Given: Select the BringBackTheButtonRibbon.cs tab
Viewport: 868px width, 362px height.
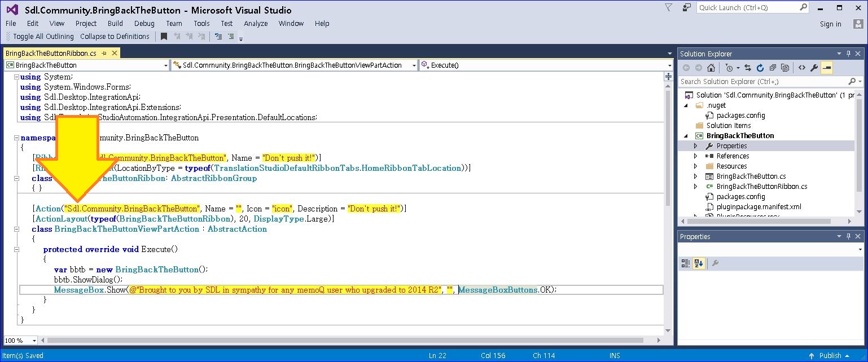Looking at the screenshot, I should [51, 54].
